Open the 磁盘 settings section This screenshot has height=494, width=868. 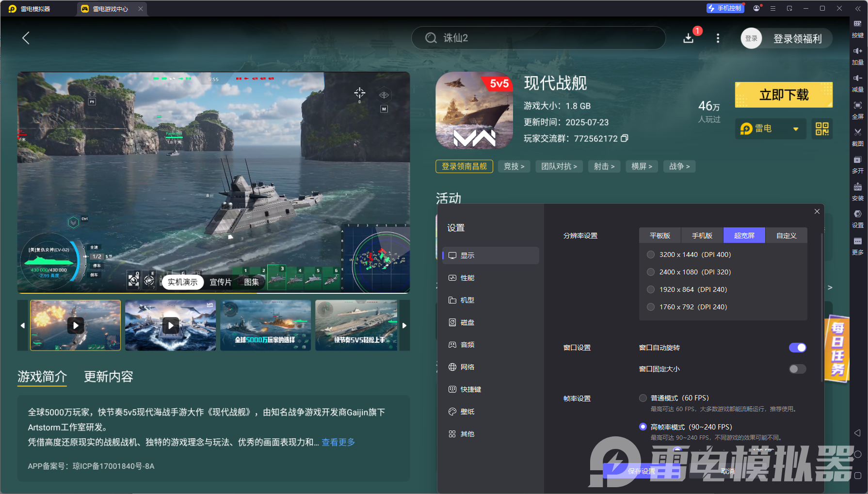pyautogui.click(x=491, y=322)
